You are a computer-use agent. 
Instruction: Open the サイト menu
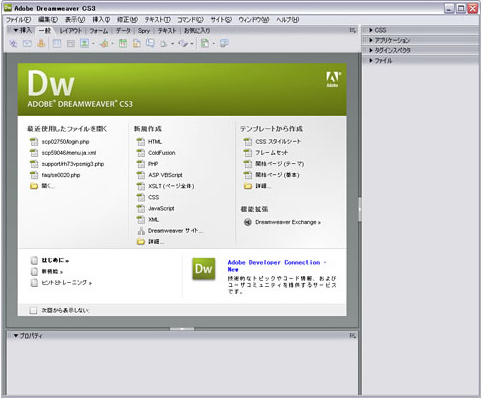pyautogui.click(x=221, y=20)
